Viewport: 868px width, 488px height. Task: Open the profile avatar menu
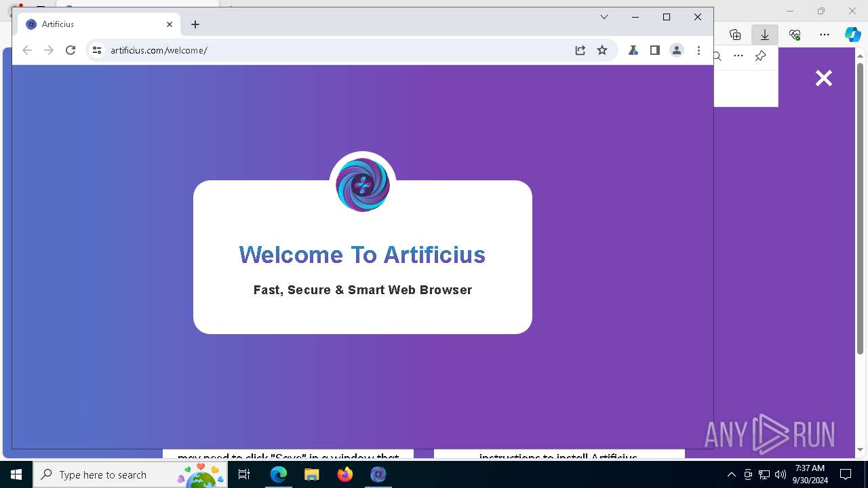click(x=677, y=50)
